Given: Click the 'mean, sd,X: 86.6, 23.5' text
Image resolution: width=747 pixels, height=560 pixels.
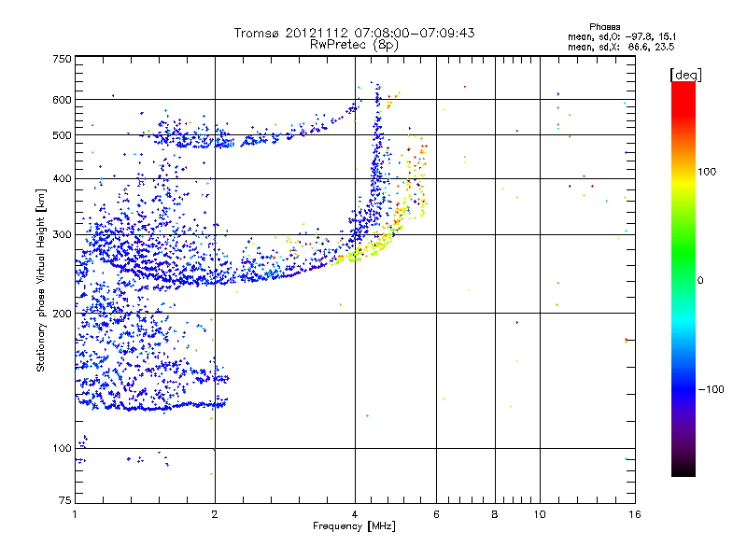Looking at the screenshot, I should pyautogui.click(x=621, y=47).
